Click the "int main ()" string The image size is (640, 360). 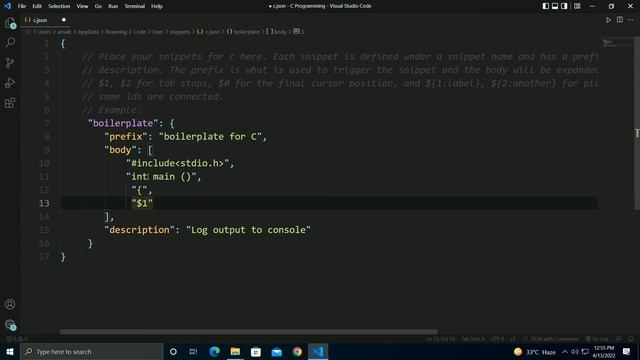(x=161, y=177)
